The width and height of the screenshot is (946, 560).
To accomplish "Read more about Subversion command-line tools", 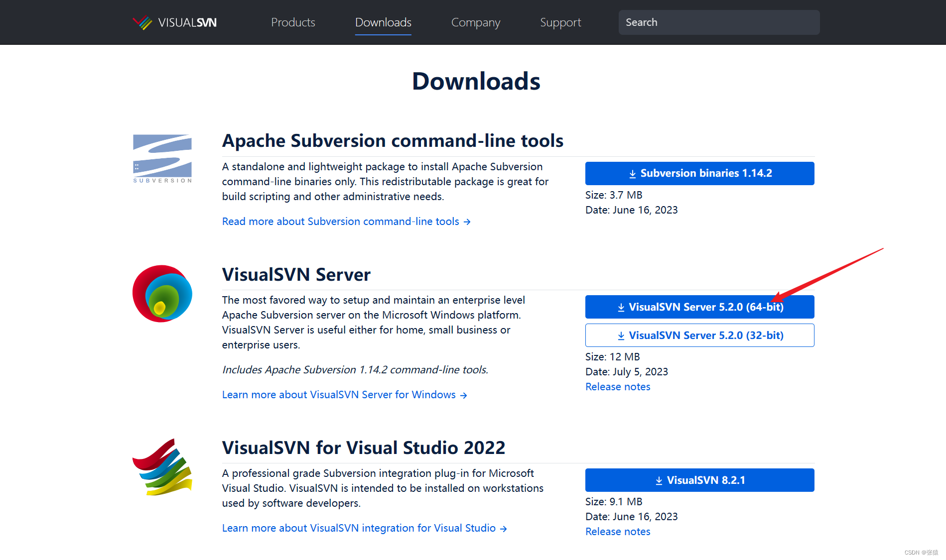I will [346, 222].
